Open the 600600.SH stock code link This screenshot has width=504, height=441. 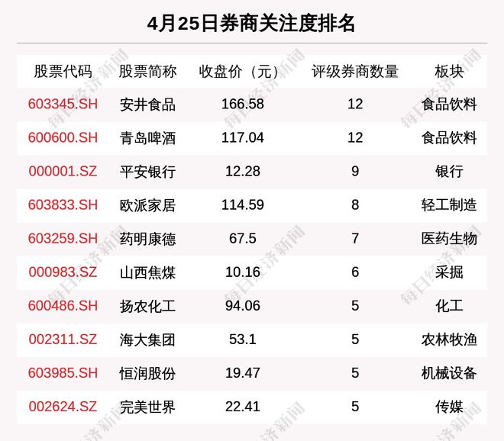(x=63, y=137)
